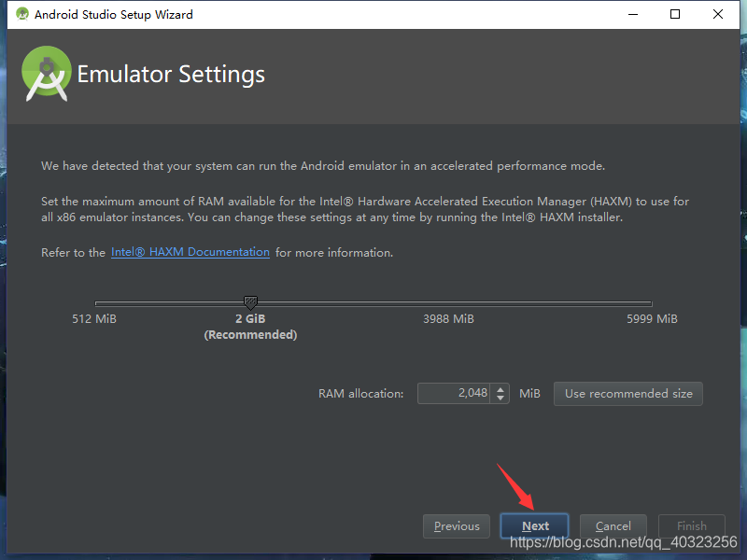Click the RAM allocation slider thumb
The image size is (747, 560).
tap(250, 301)
